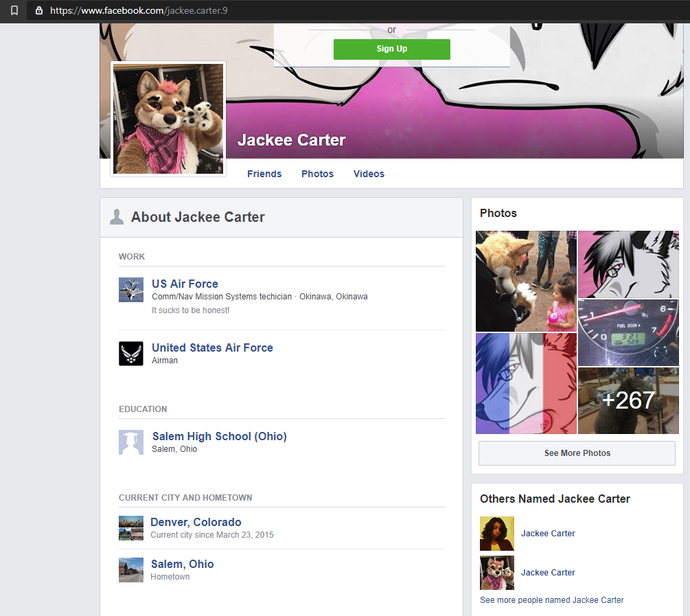Click the green Sign Up button
This screenshot has height=616, width=690.
pos(391,49)
